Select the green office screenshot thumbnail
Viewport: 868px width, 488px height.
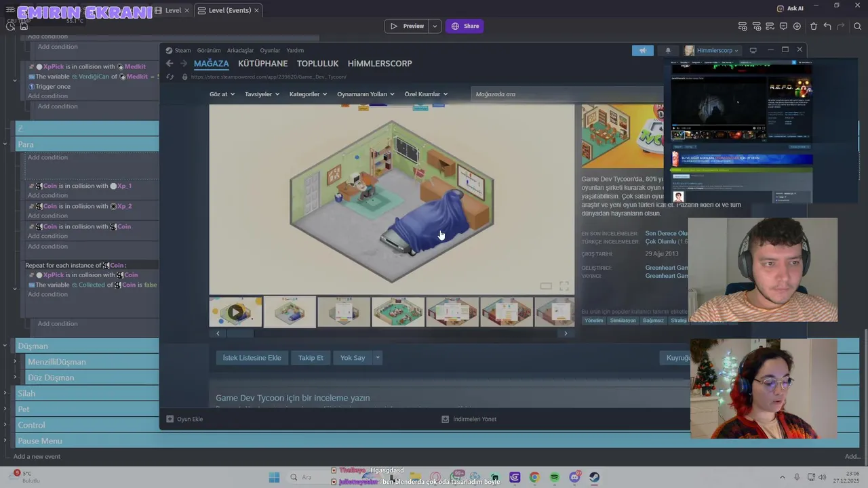click(x=398, y=312)
